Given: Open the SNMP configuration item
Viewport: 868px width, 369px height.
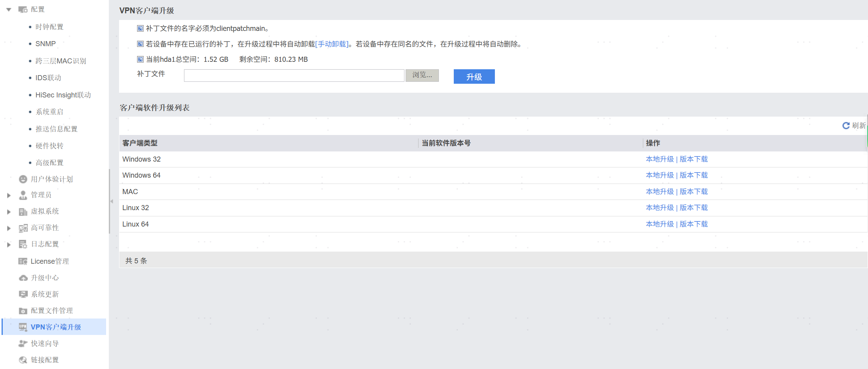Looking at the screenshot, I should (45, 44).
